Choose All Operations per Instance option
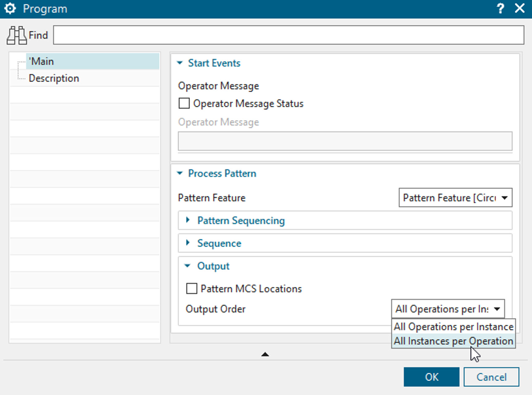532x395 pixels. pos(453,326)
